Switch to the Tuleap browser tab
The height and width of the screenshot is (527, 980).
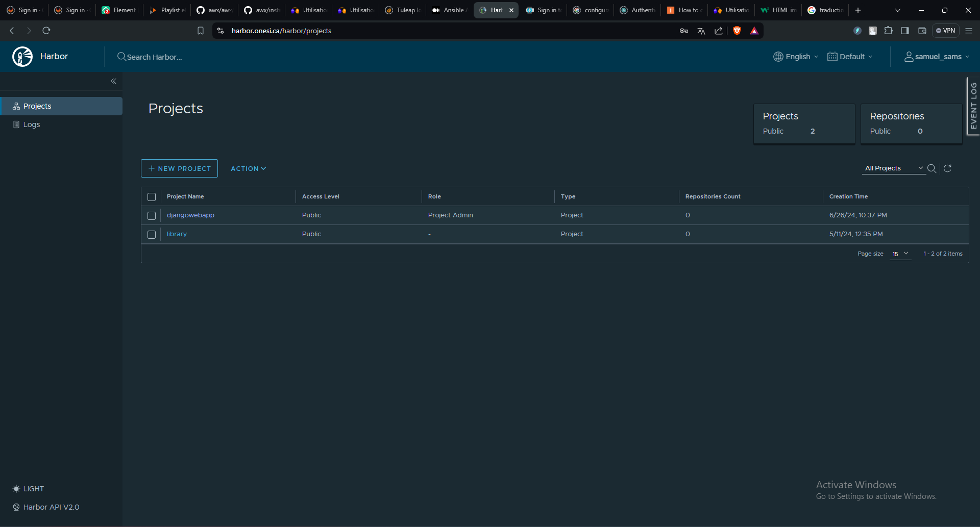pos(403,10)
